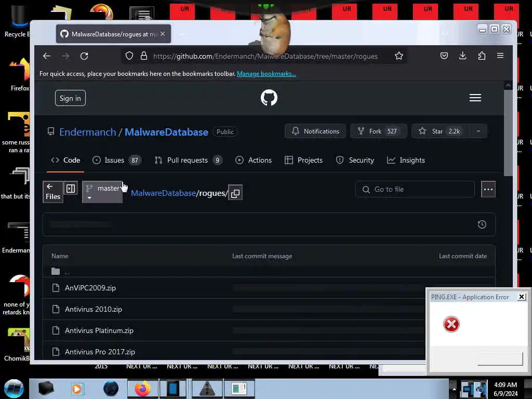Click the page vertical scrollbar thumb

(508, 132)
